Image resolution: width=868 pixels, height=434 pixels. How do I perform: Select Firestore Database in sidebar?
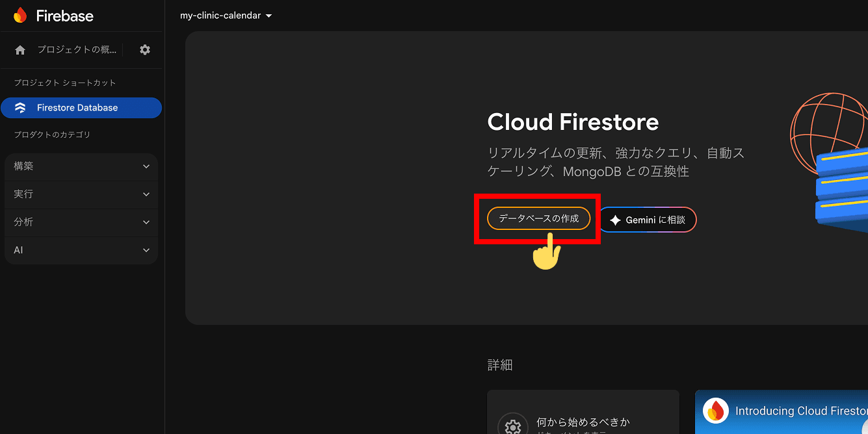coord(81,108)
